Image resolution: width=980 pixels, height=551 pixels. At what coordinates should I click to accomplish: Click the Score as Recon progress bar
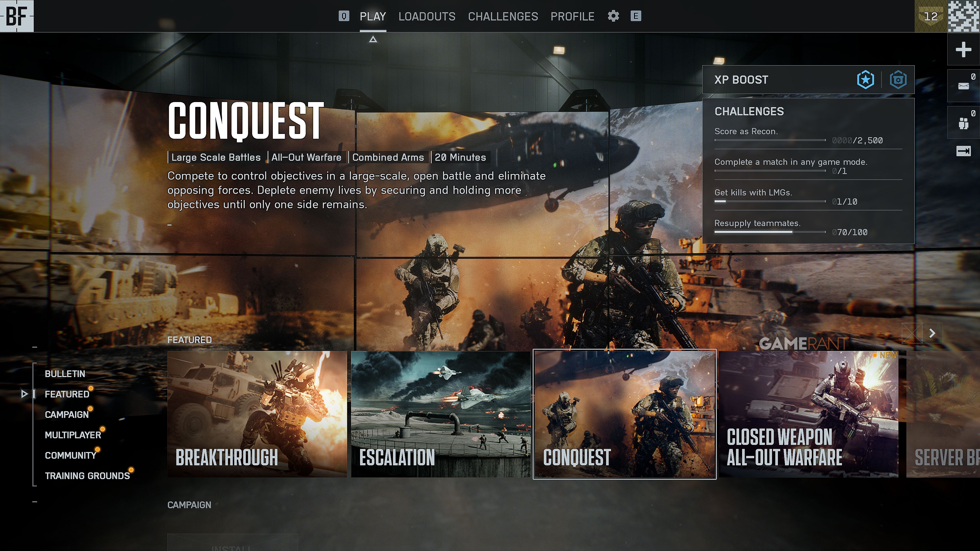(770, 140)
